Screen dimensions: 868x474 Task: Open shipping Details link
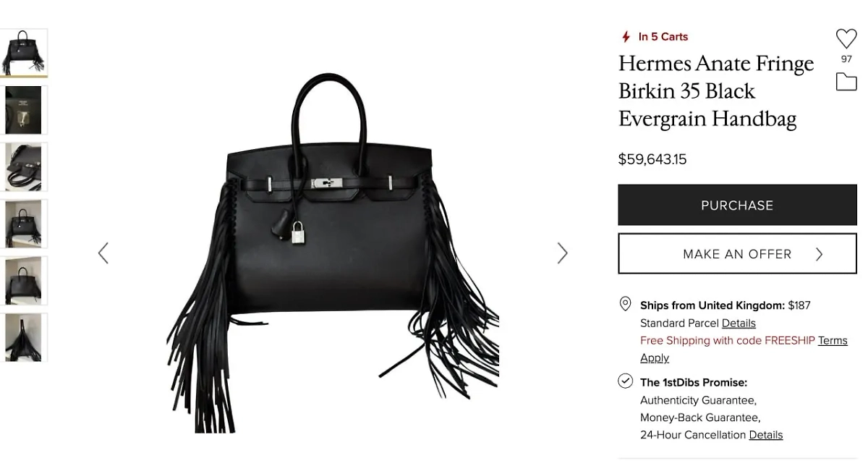(739, 323)
